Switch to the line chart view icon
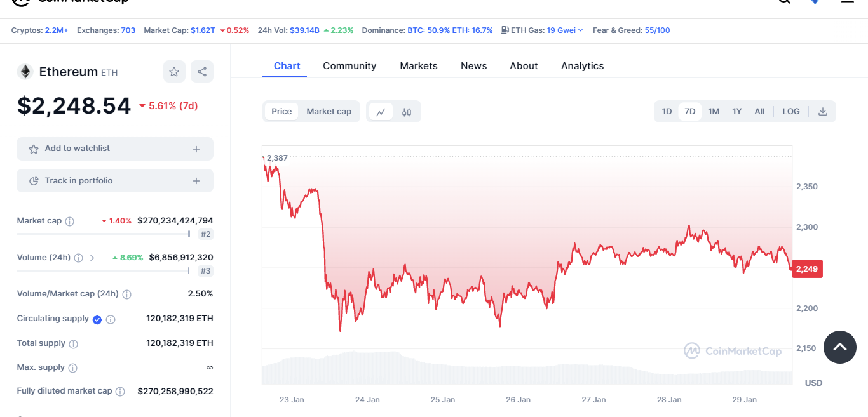 point(381,112)
